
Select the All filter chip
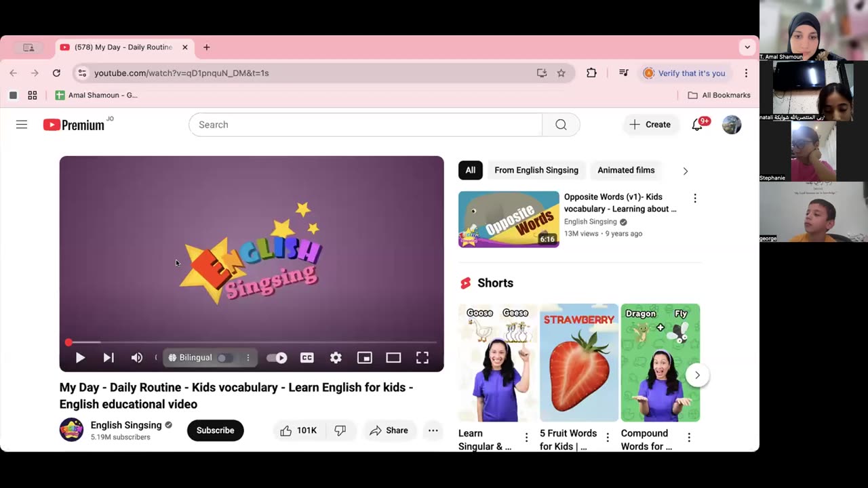tap(471, 170)
